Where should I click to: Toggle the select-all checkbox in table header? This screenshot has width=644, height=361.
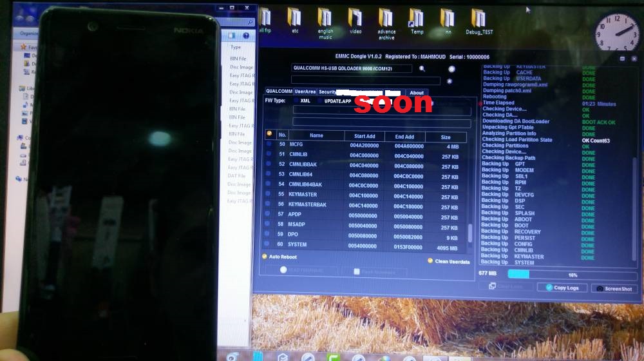(269, 133)
